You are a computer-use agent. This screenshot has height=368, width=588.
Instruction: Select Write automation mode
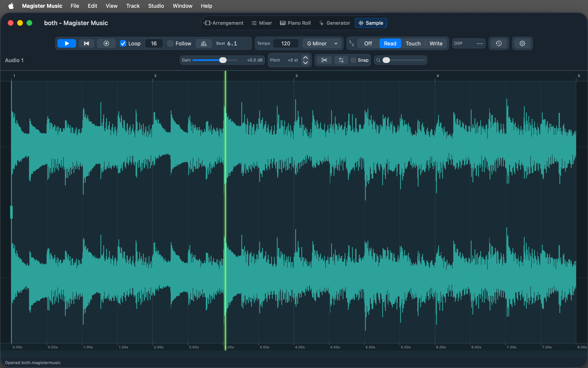coord(436,43)
